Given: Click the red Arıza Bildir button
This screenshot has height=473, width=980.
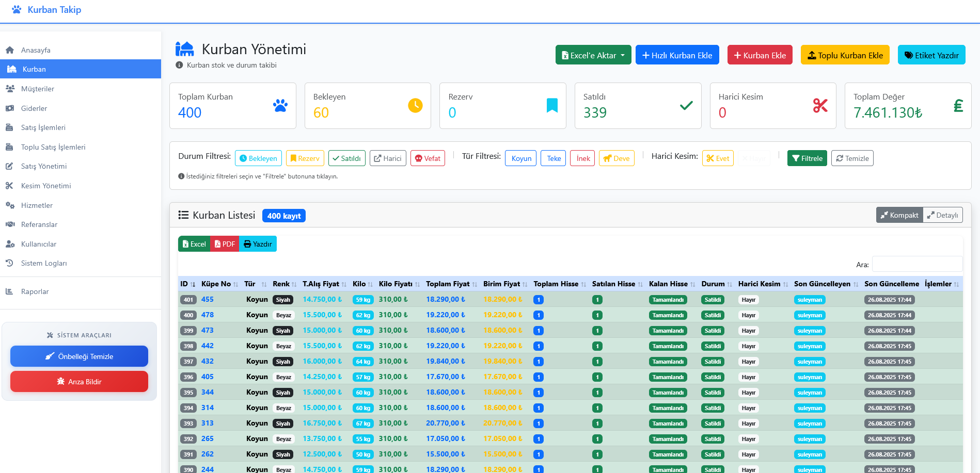Looking at the screenshot, I should (79, 382).
